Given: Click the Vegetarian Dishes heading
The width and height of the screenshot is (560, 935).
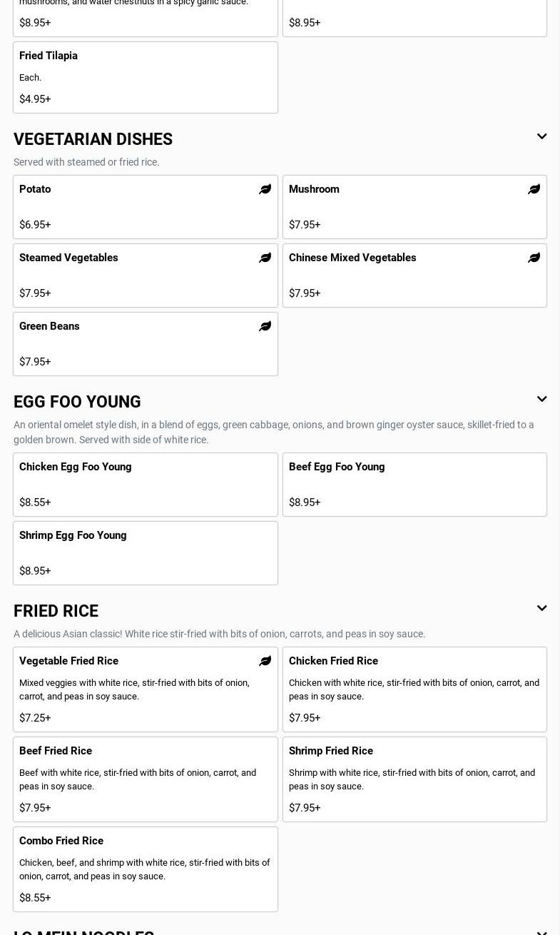Looking at the screenshot, I should click(x=93, y=139).
